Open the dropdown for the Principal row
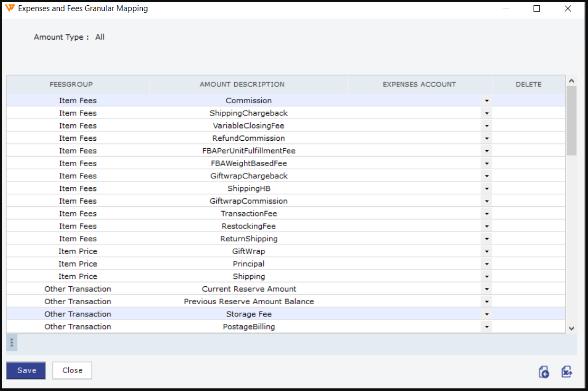The width and height of the screenshot is (588, 391). [486, 264]
